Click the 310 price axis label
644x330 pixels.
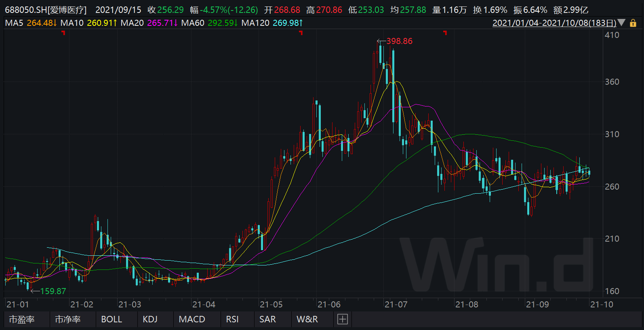coord(612,134)
